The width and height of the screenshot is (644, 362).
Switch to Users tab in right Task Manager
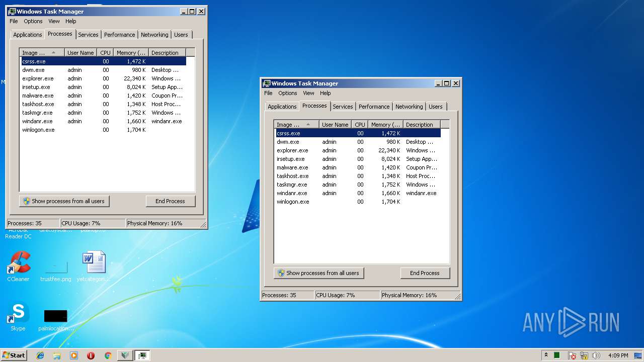(x=436, y=107)
